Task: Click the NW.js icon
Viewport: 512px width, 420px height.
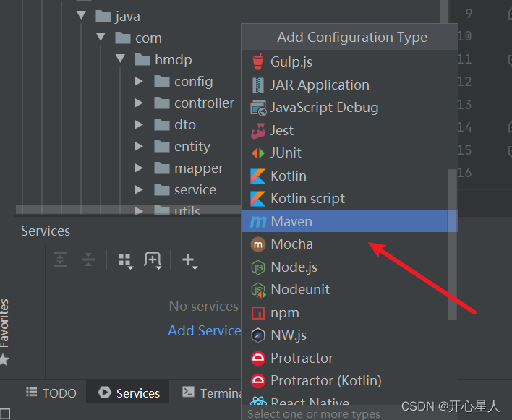Action: coord(258,335)
